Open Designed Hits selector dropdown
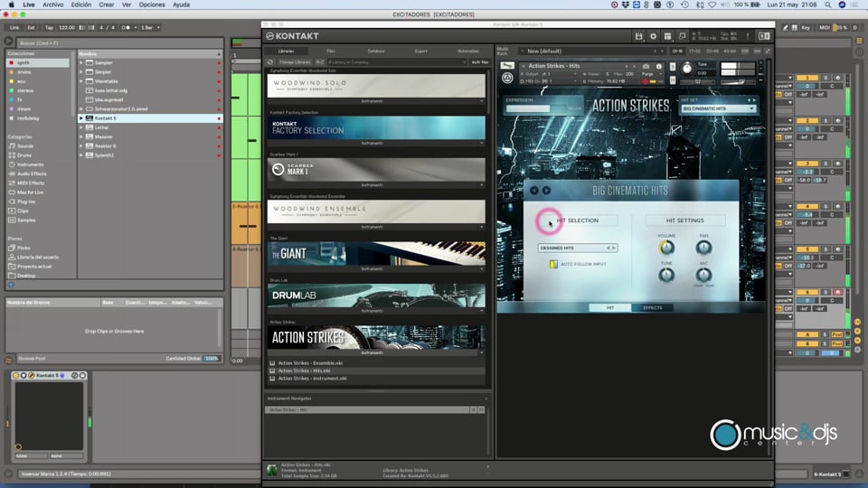This screenshot has height=488, width=868. 578,248
